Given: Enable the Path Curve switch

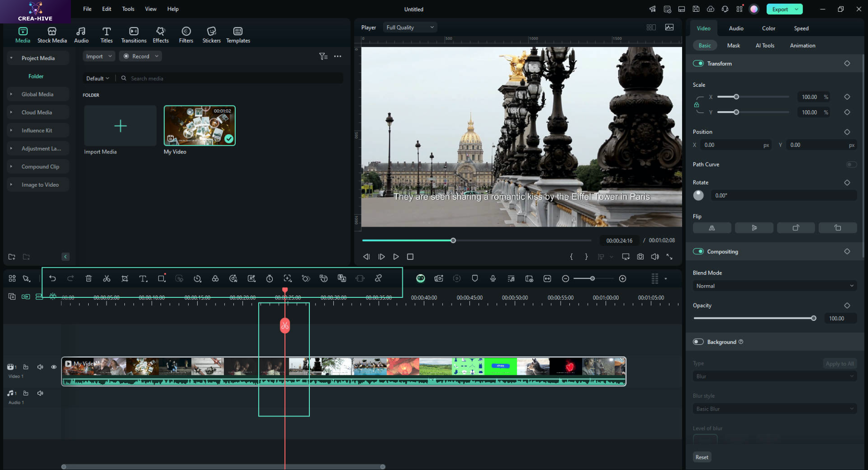Looking at the screenshot, I should click(851, 165).
